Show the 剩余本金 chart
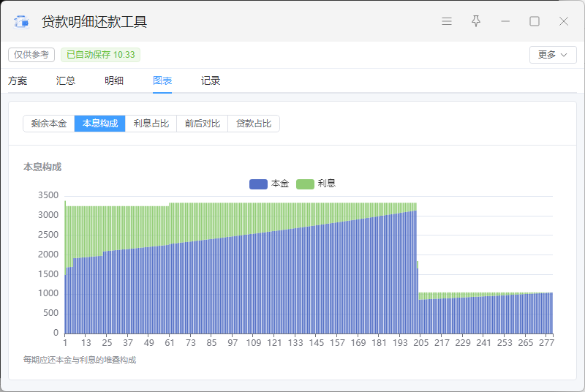This screenshot has height=392, width=585. [x=48, y=124]
